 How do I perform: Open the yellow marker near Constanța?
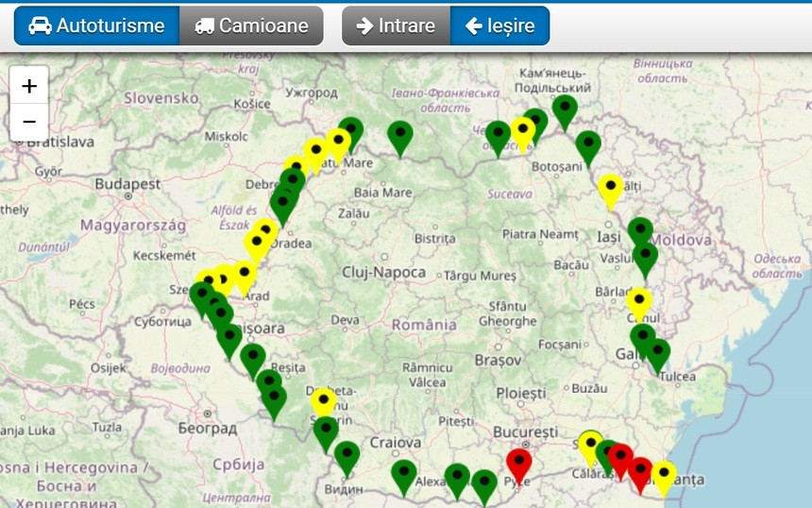coord(664,475)
